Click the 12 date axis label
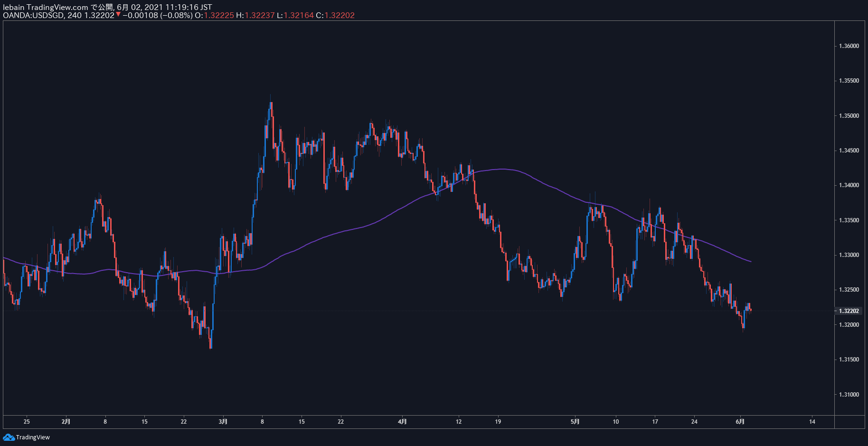 [x=459, y=421]
